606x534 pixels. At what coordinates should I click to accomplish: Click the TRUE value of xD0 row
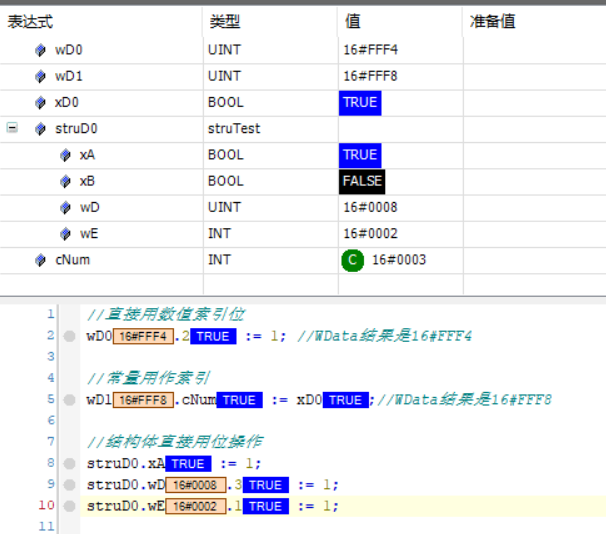(x=360, y=103)
